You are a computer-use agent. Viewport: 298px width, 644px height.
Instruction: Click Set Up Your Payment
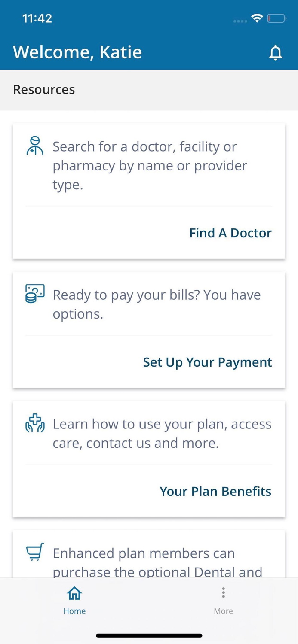click(208, 362)
